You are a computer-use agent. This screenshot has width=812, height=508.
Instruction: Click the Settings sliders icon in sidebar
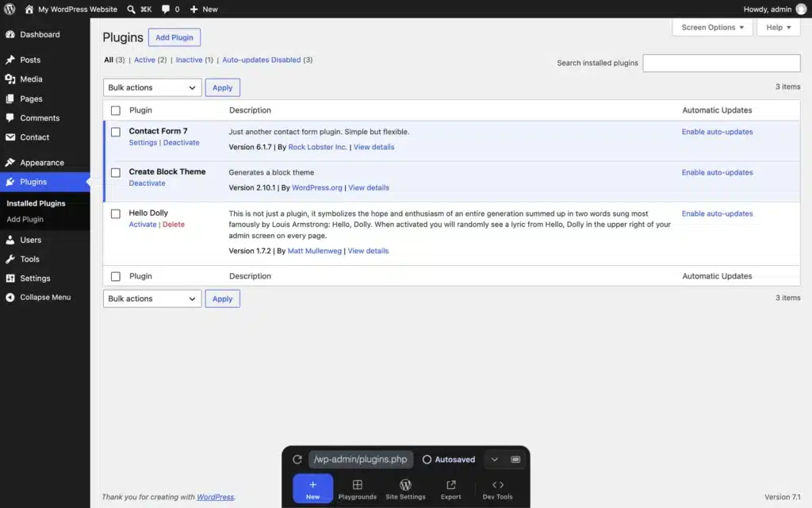[x=10, y=278]
